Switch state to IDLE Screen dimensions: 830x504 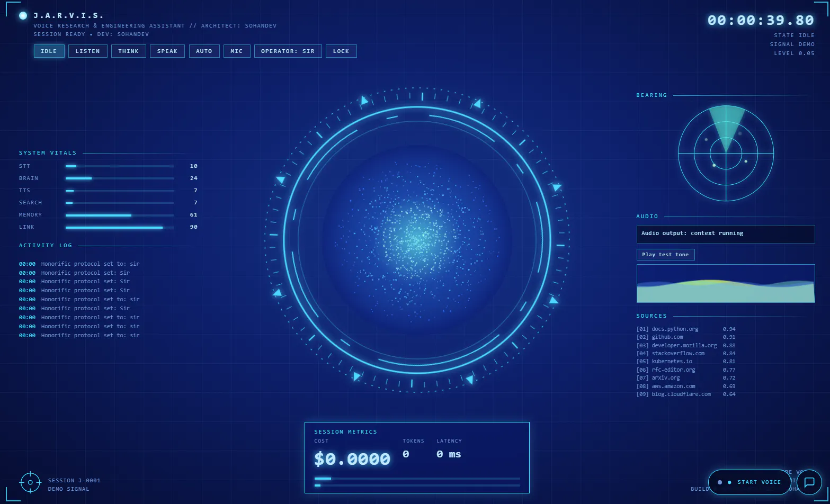(49, 51)
